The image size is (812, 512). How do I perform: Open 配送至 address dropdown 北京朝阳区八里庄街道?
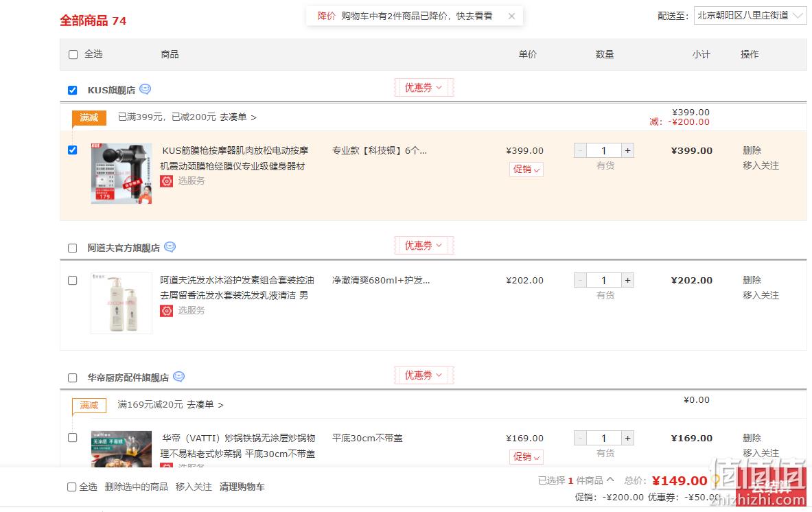click(750, 16)
